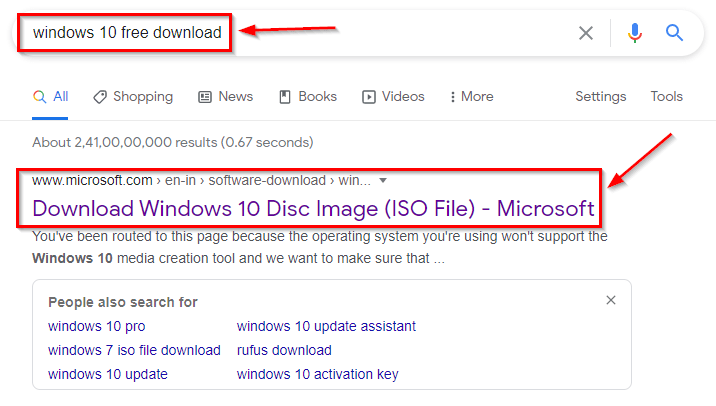716x406 pixels.
Task: Click the 'People also search for' heading
Action: click(123, 302)
